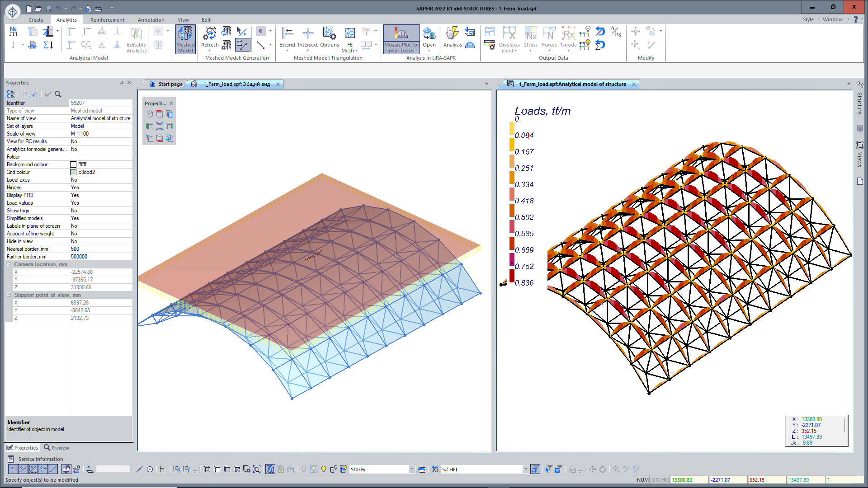
Task: Switch to the Start page tab
Action: click(170, 84)
